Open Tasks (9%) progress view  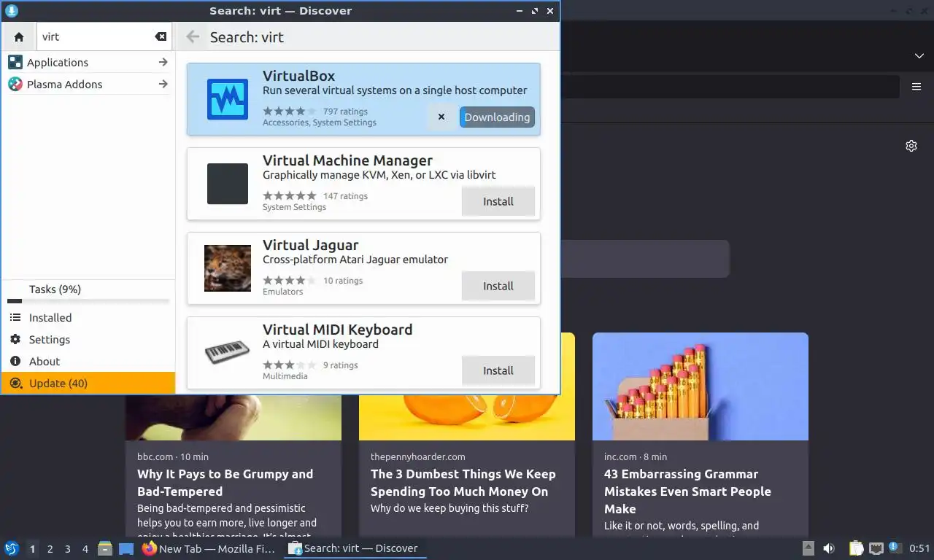(88, 292)
